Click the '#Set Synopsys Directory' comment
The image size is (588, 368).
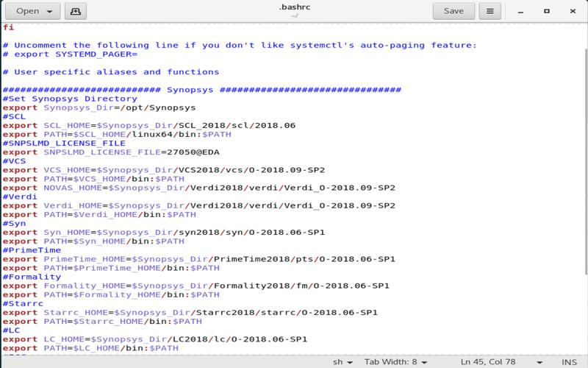tap(70, 99)
